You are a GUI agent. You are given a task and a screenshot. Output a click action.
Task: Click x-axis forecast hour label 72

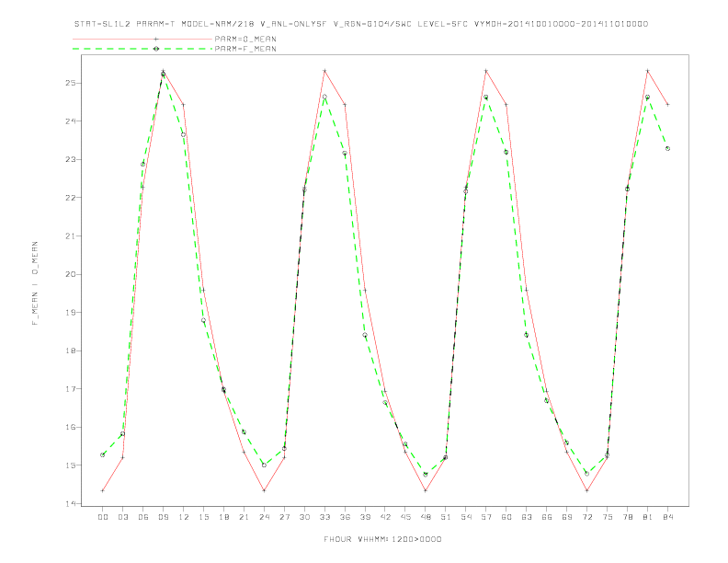point(587,517)
